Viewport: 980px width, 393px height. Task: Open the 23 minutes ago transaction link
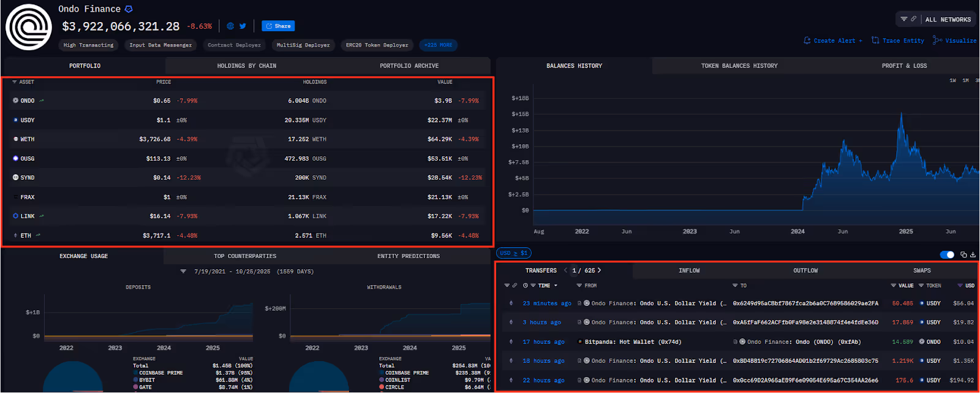click(547, 303)
